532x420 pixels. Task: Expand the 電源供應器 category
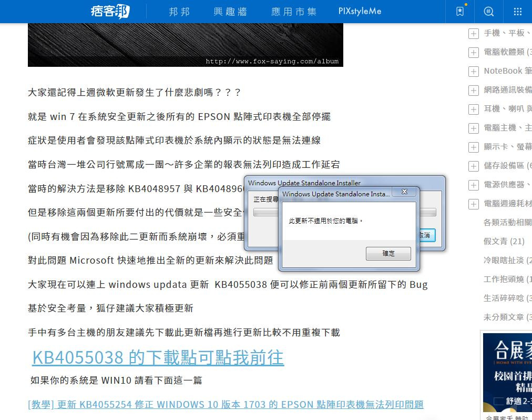point(473,185)
